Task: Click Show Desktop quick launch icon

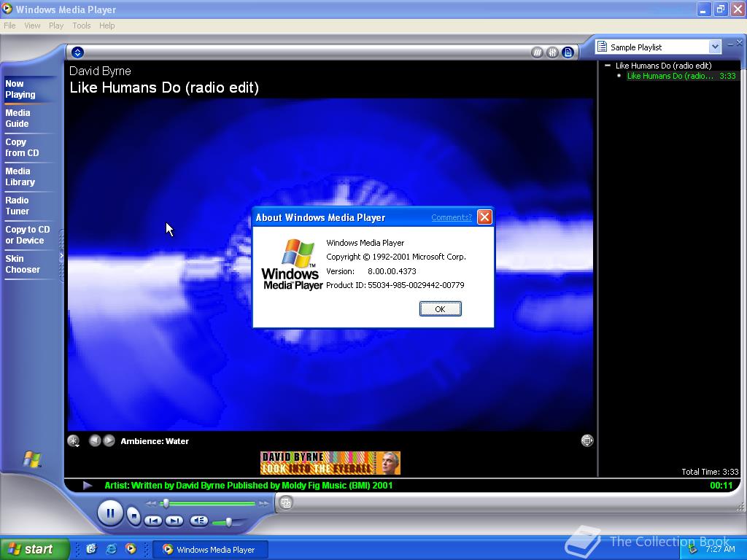Action: [x=91, y=549]
